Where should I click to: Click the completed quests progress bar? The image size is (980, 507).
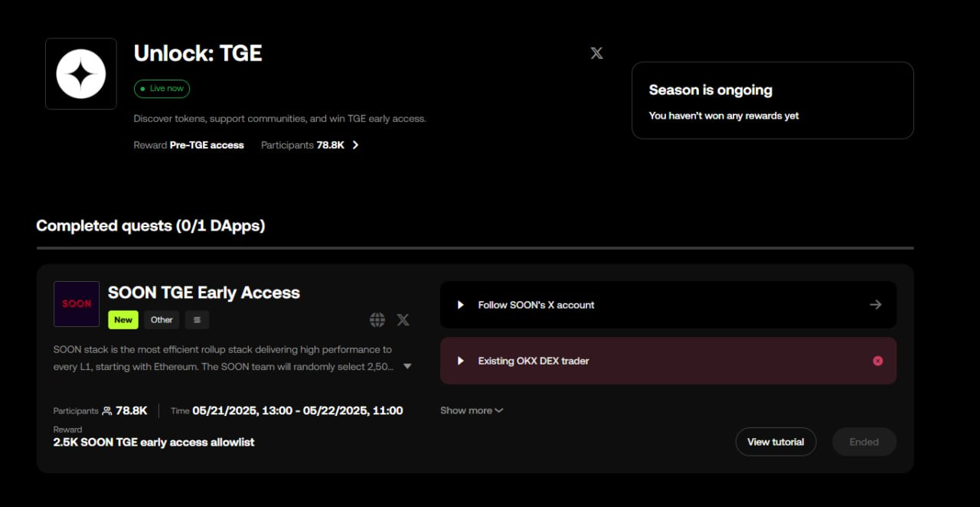click(x=475, y=248)
